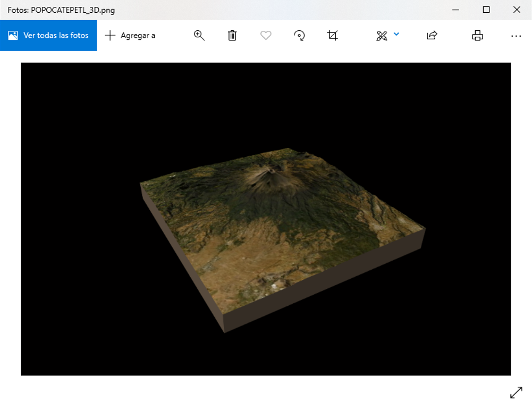This screenshot has width=532, height=408.
Task: Click the picture icon in the blue button
Action: click(13, 36)
